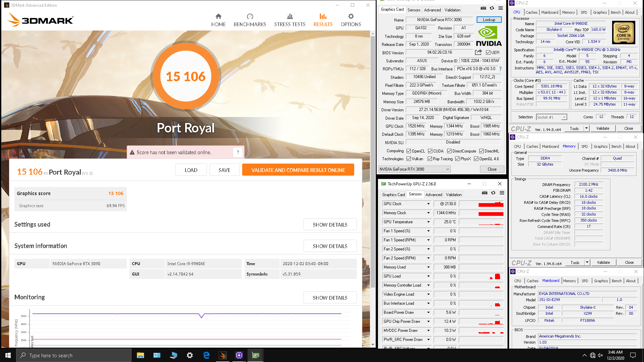Switch to CPU-Z taskbar icon

click(x=239, y=355)
